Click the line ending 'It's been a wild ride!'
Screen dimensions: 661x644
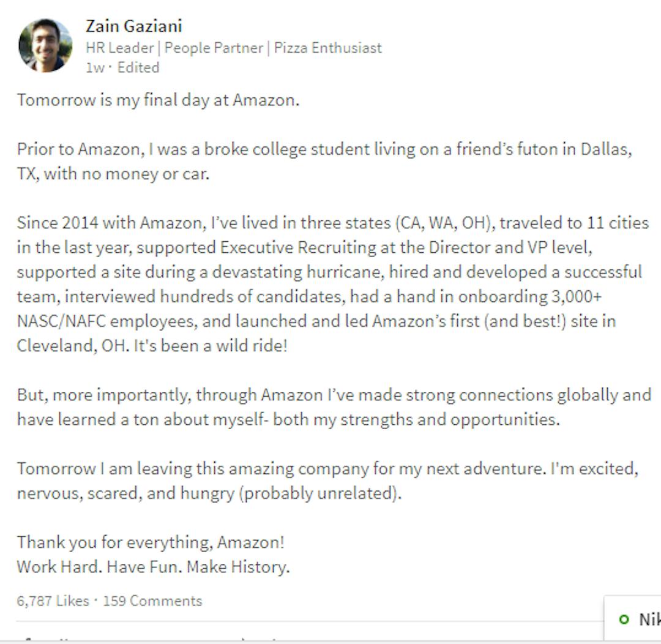pos(152,346)
